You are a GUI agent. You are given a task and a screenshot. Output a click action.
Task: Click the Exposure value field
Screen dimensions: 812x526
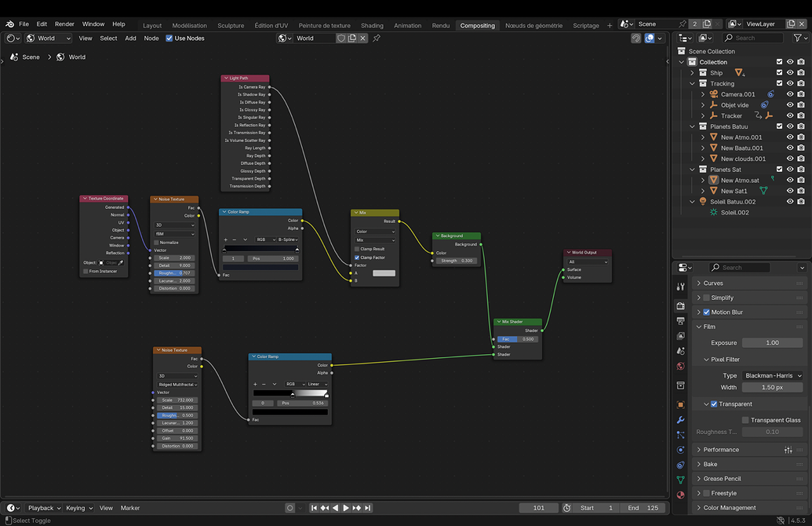[x=773, y=342]
